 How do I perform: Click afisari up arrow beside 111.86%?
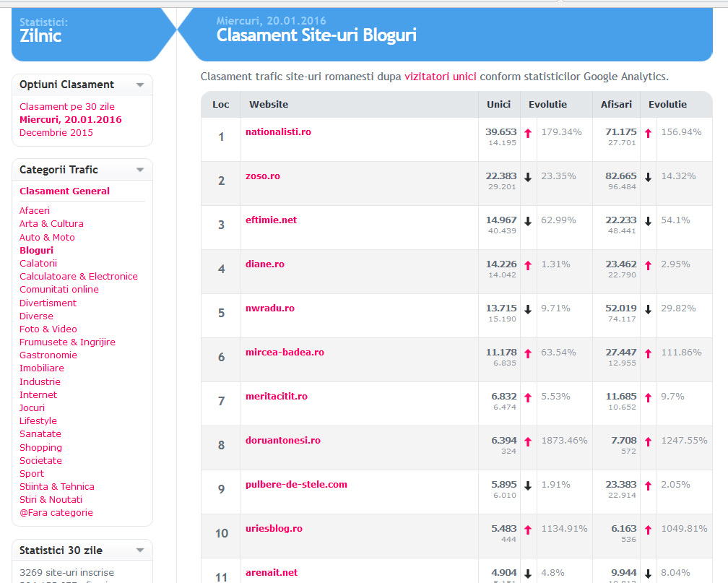pyautogui.click(x=648, y=353)
